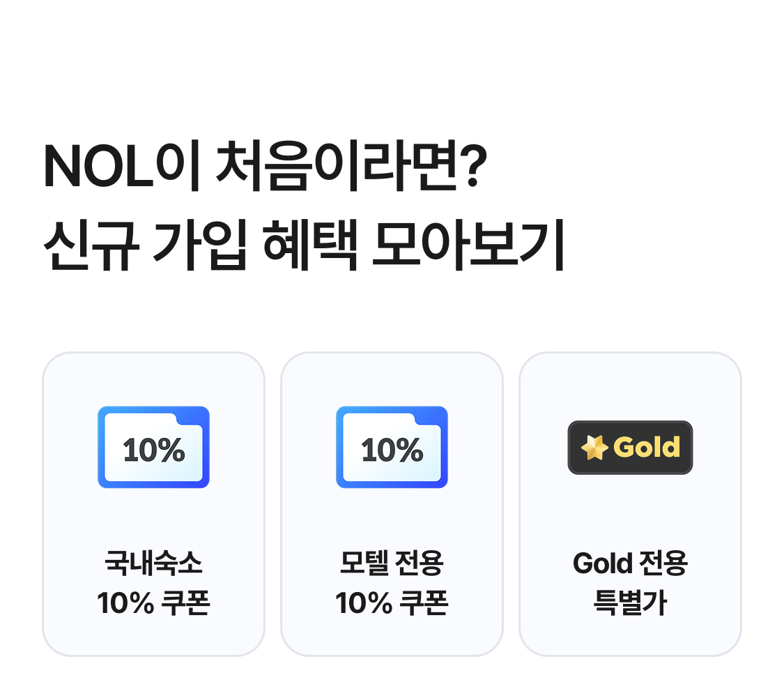The image size is (784, 682).
Task: Click the 국내숙소 label text
Action: coord(153,563)
